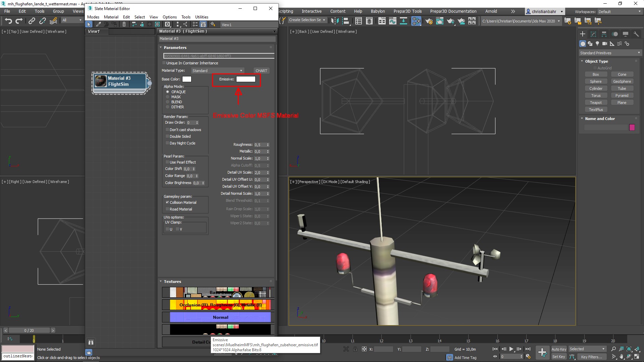644x362 pixels.
Task: Click the Auto Key button
Action: click(558, 349)
